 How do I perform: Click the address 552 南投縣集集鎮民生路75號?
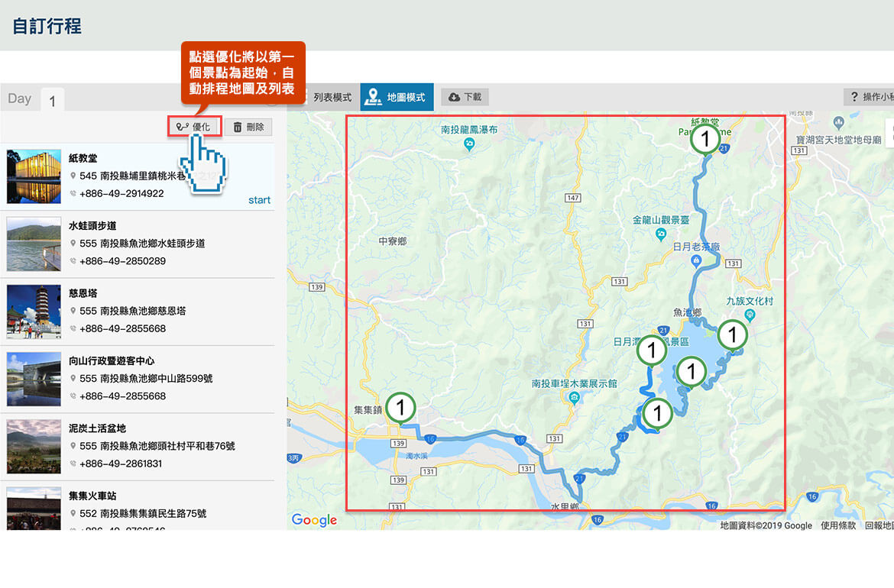tap(143, 513)
